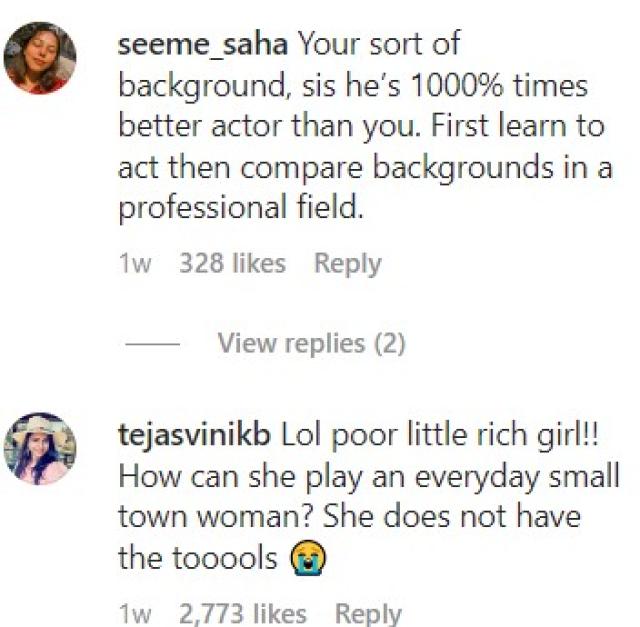The image size is (640, 627).
Task: Show who gave the 2,773 likes
Action: [243, 613]
